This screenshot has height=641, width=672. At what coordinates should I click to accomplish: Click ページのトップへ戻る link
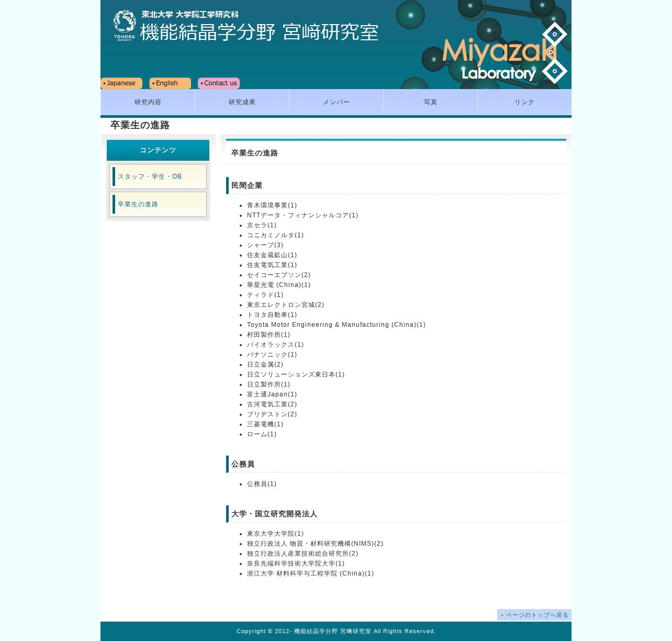(x=534, y=615)
